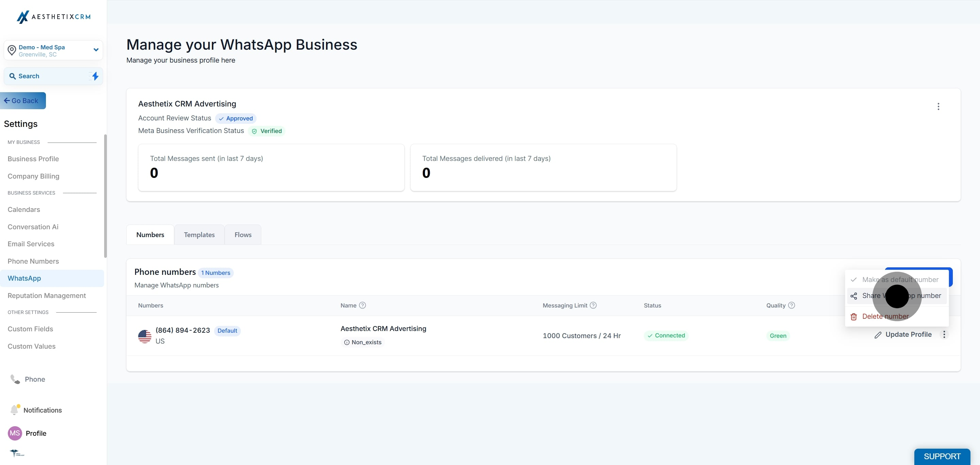Switch to the Flows tab
Screen dimensions: 980x465
[243, 235]
